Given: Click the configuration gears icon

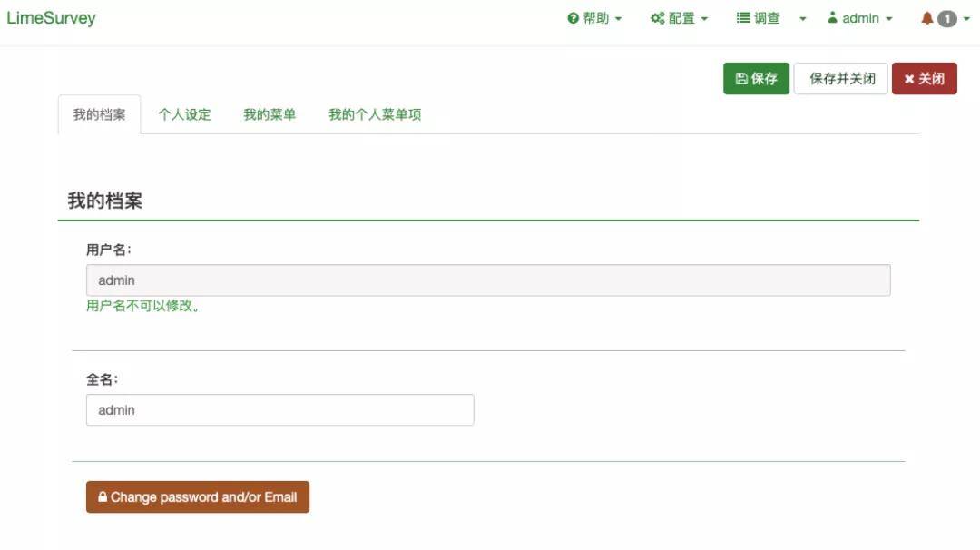Looking at the screenshot, I should pyautogui.click(x=658, y=18).
